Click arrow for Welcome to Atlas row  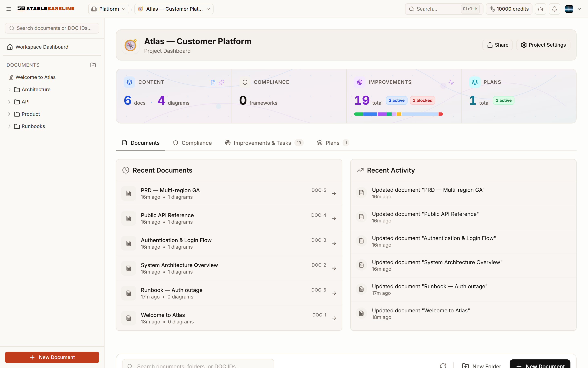334,318
